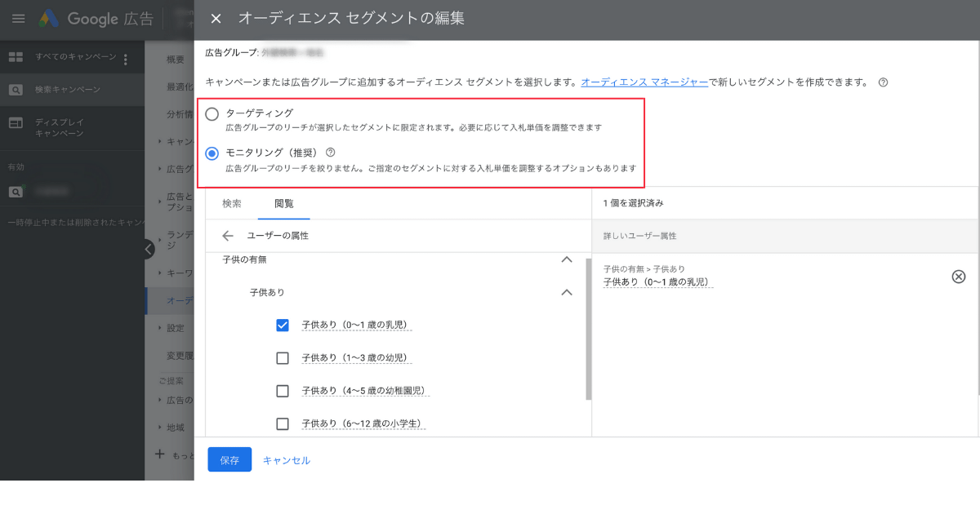Select the ターゲティング radio option
This screenshot has height=514, width=980.
(212, 113)
